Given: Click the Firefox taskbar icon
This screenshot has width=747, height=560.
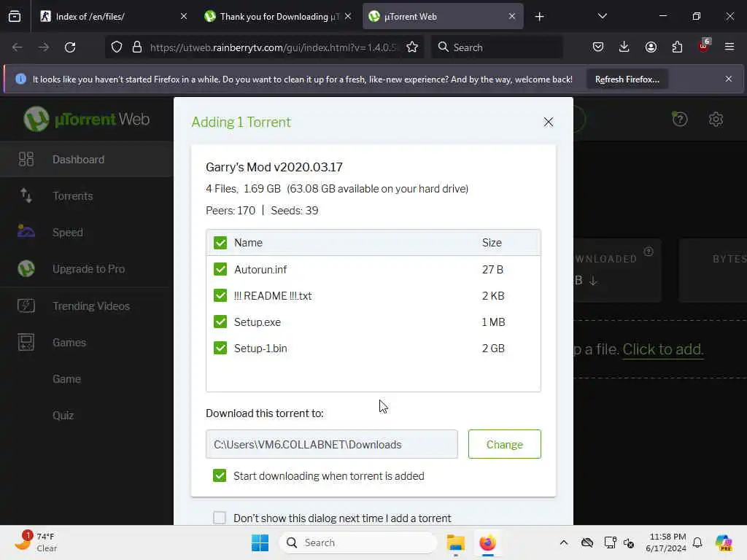Looking at the screenshot, I should pos(487,542).
